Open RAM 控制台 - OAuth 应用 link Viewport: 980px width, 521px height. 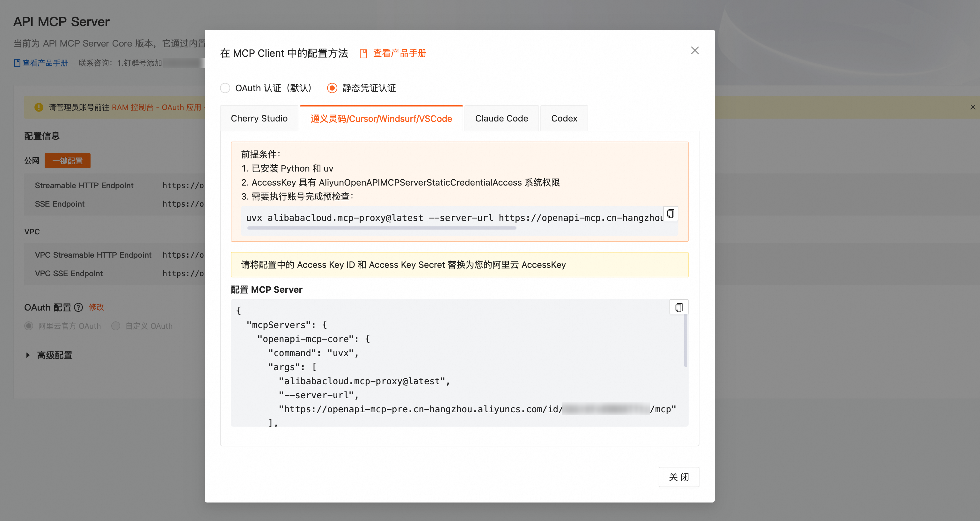click(156, 107)
